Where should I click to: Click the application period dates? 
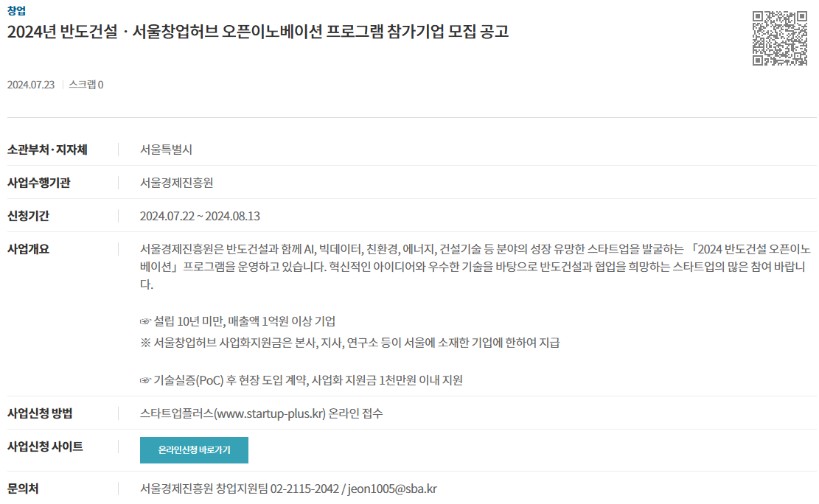tap(200, 216)
